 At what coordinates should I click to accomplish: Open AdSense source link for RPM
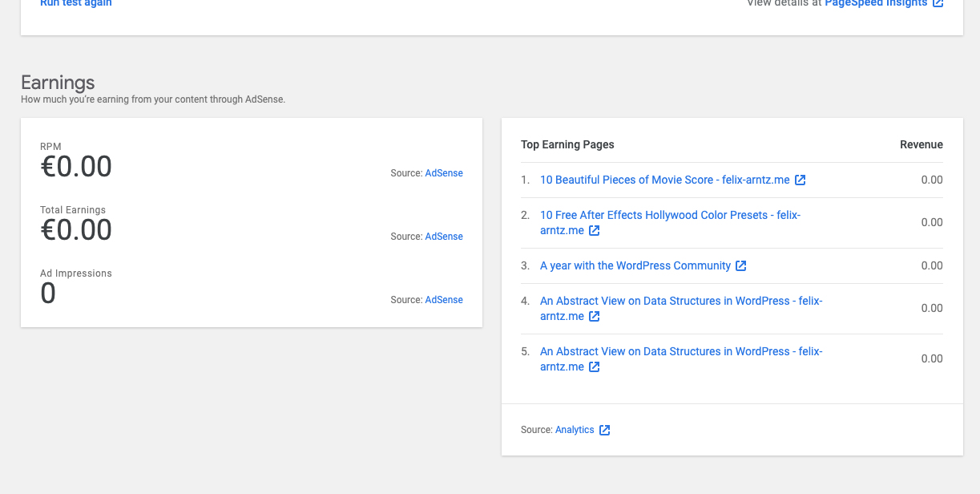444,173
